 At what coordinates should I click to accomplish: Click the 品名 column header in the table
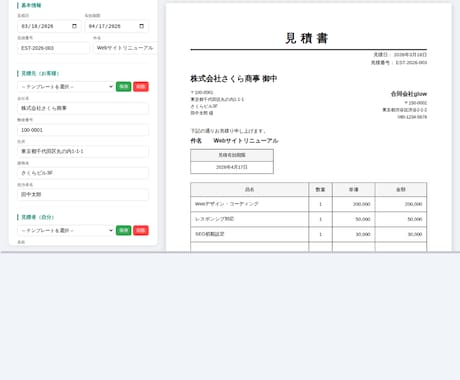point(250,190)
